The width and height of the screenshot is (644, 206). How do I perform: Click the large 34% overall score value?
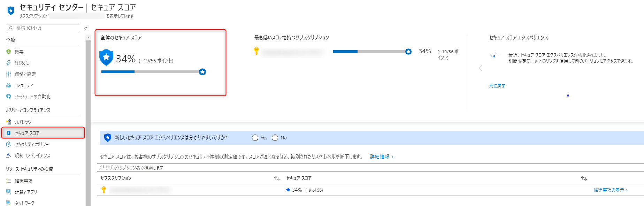pos(126,59)
